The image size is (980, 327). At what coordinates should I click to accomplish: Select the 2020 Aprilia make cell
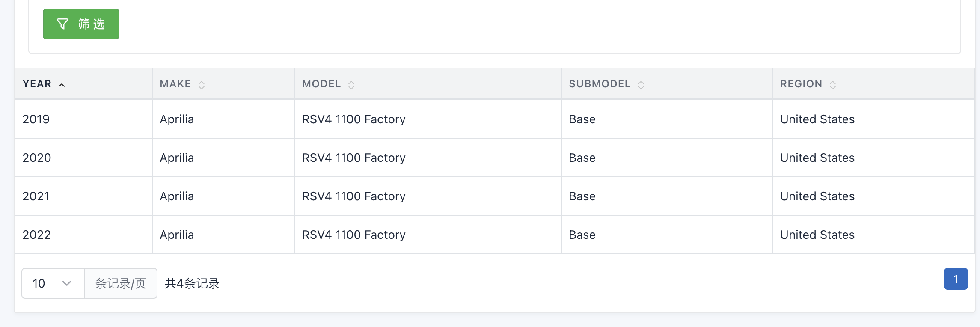click(177, 158)
